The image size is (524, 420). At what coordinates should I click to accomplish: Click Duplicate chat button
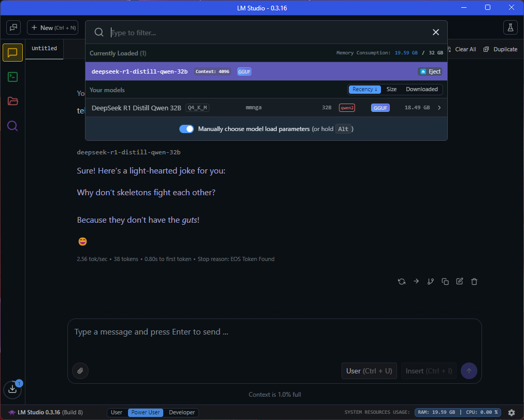tap(501, 49)
